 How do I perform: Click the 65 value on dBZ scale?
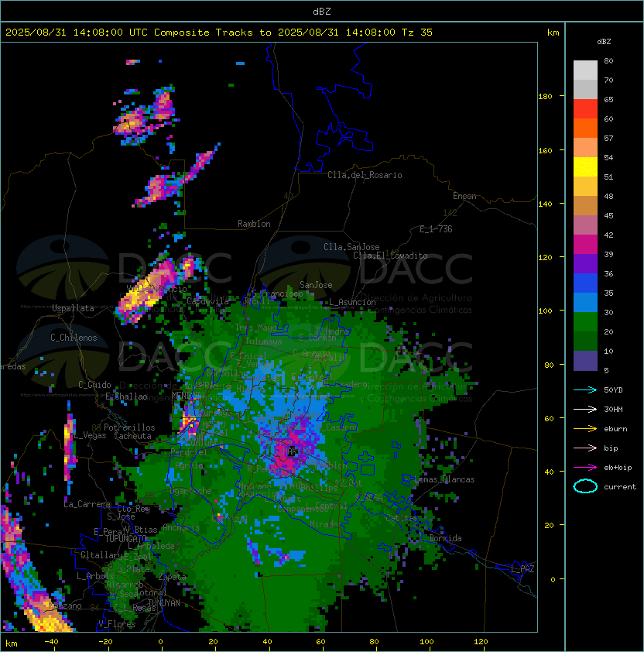point(608,99)
